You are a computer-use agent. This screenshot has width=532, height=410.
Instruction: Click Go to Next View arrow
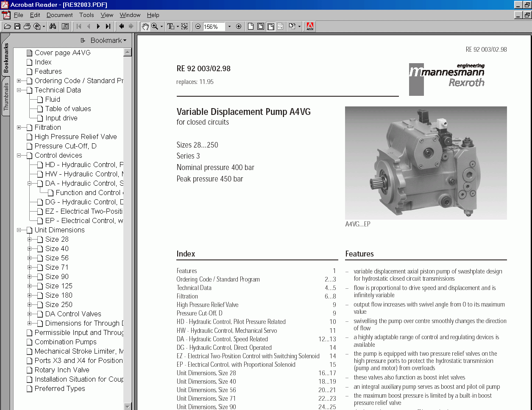pos(131,26)
